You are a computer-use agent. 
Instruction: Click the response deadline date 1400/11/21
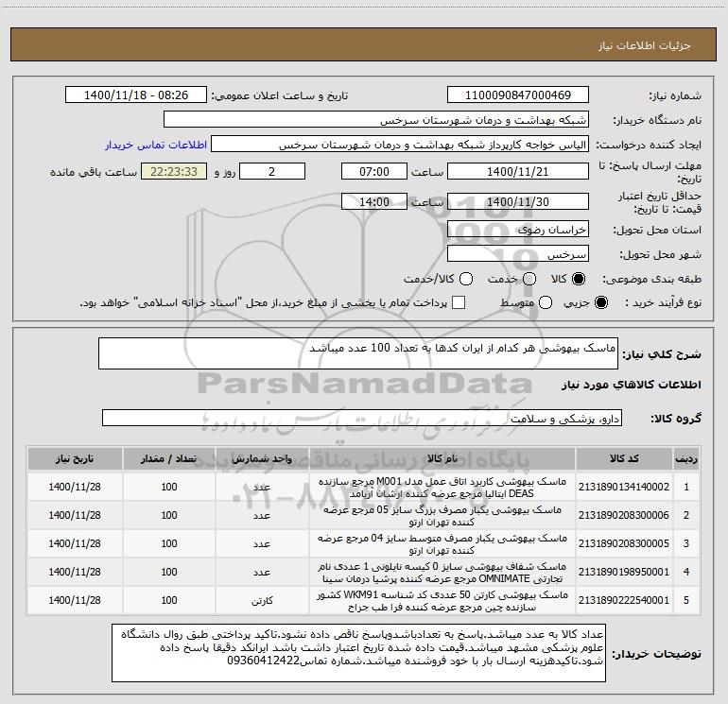point(518,171)
